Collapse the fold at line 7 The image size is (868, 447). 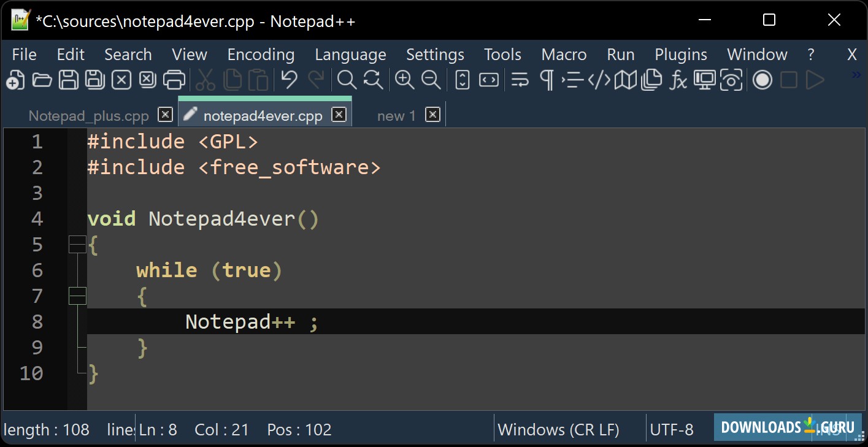[x=77, y=296]
